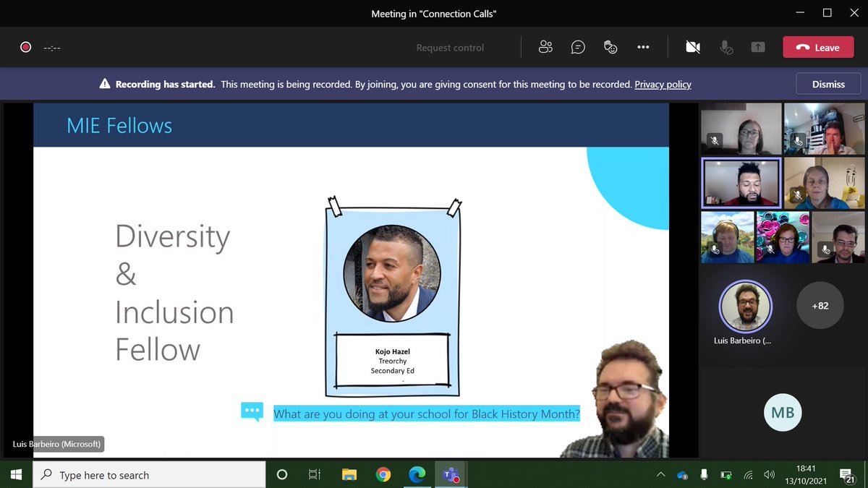Switch to Microsoft Teams on the taskbar
This screenshot has width=868, height=488.
pos(451,474)
